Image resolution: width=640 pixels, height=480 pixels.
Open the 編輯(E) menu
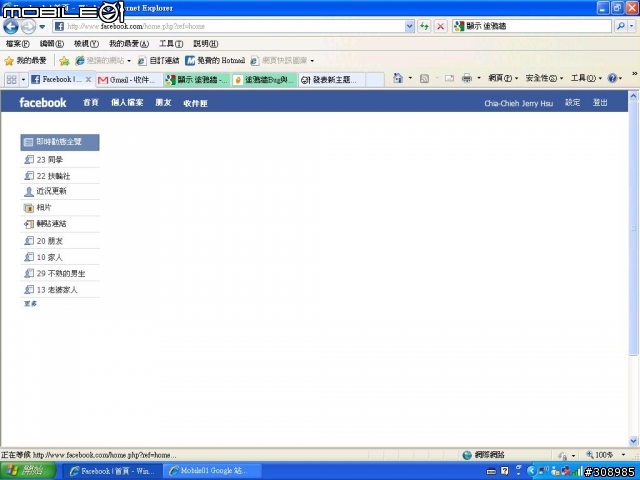point(51,44)
